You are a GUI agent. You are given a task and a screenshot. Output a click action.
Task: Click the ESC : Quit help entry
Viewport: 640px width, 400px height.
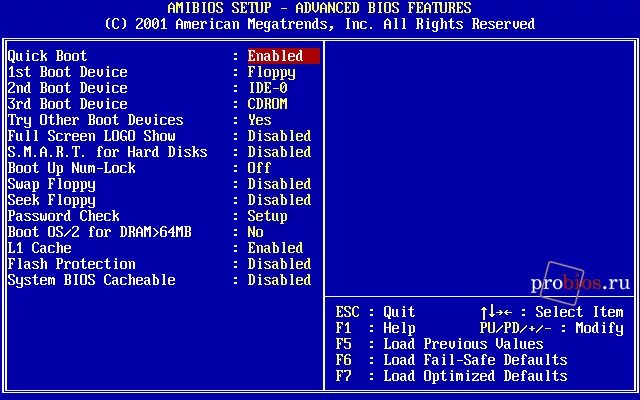(x=376, y=312)
